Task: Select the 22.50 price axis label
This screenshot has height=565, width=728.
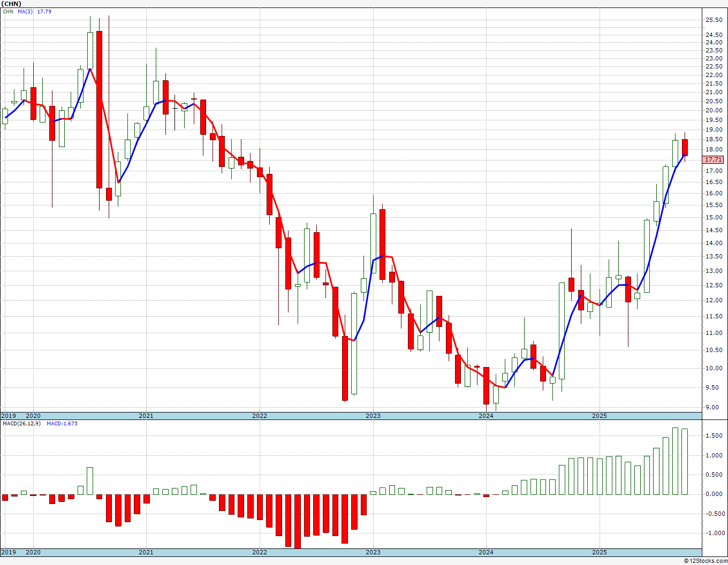Action: 713,67
